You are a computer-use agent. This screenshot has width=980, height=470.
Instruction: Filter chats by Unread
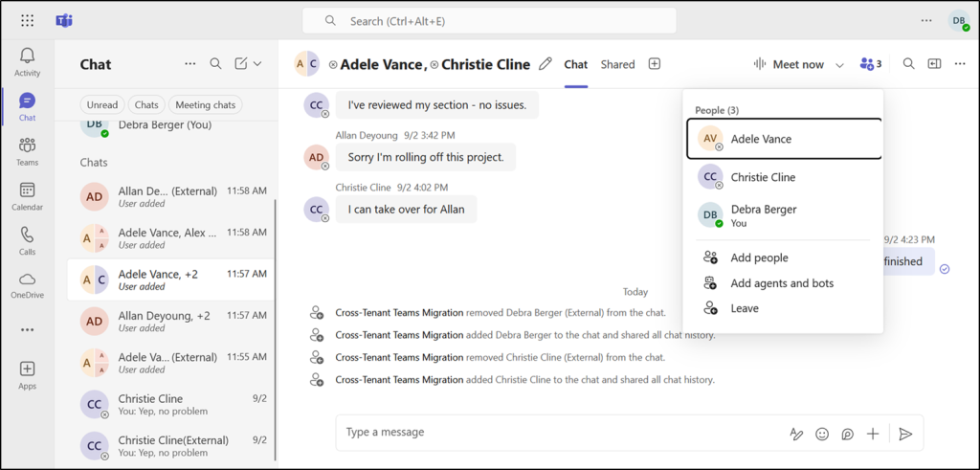point(102,105)
